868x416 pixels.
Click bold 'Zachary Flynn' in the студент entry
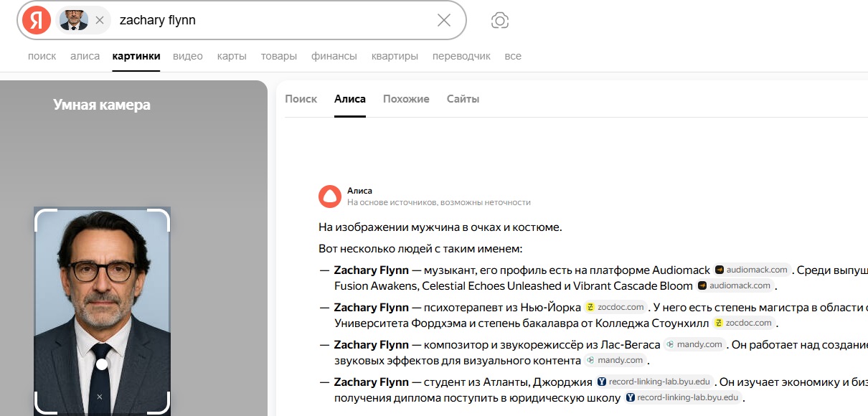(x=372, y=382)
